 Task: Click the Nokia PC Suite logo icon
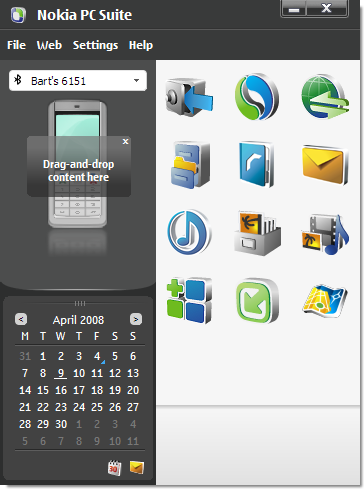tap(18, 15)
